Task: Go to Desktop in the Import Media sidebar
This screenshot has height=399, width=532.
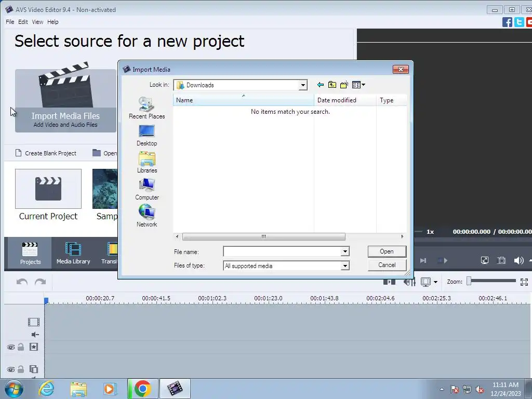Action: pyautogui.click(x=147, y=136)
